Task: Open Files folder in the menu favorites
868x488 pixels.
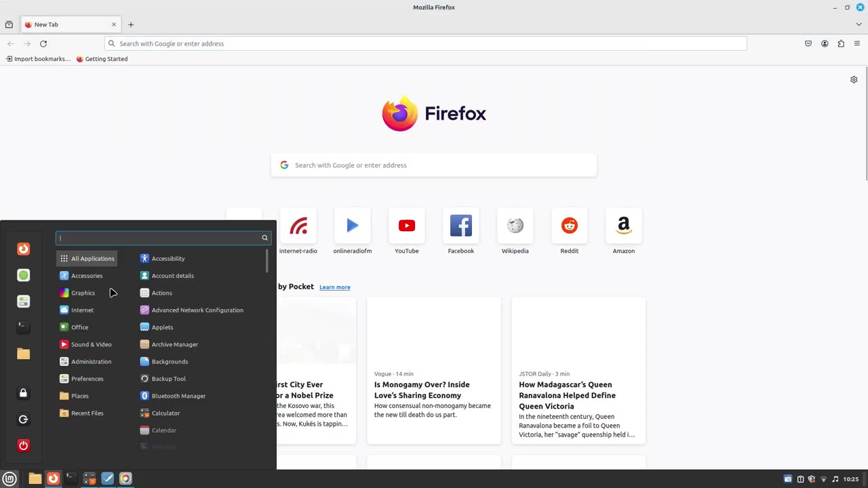Action: 23,354
